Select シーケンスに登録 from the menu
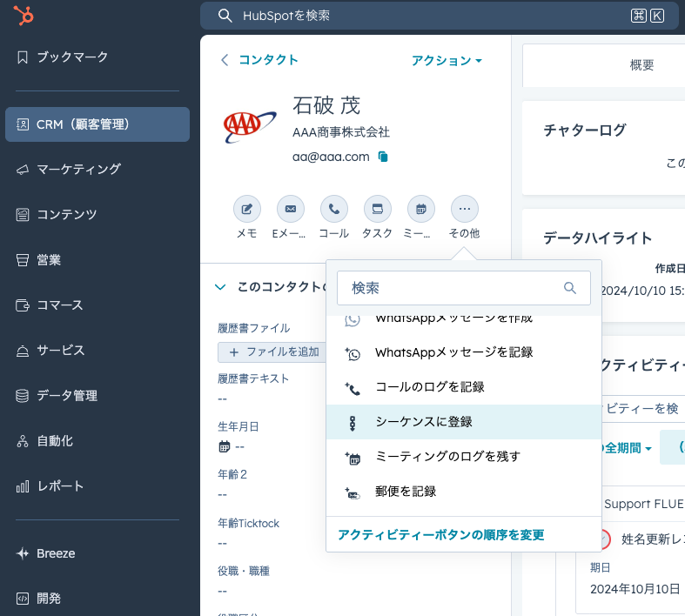 423,422
